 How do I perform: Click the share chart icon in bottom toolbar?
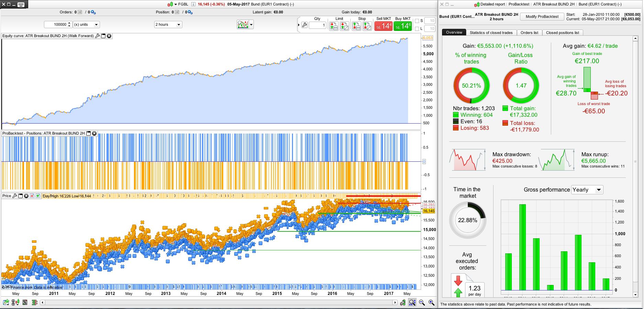coord(6,302)
